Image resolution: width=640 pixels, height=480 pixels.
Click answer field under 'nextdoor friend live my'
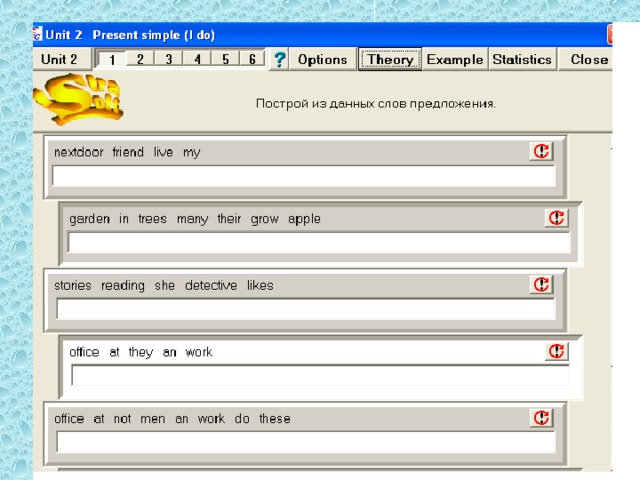(304, 176)
